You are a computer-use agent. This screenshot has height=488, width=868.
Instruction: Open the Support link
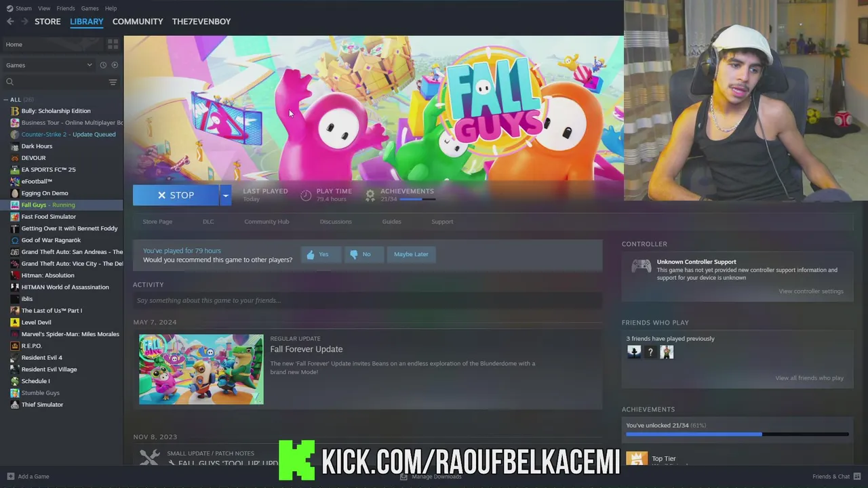[442, 222]
